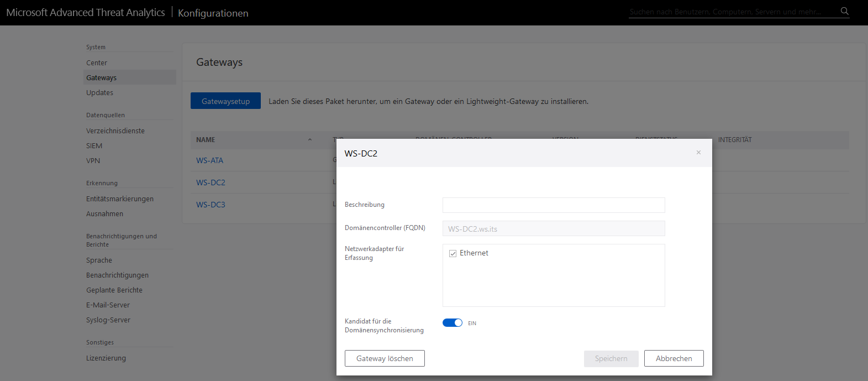Image resolution: width=868 pixels, height=381 pixels.
Task: Open Verzeichnisdienste in the sidebar
Action: pos(115,131)
